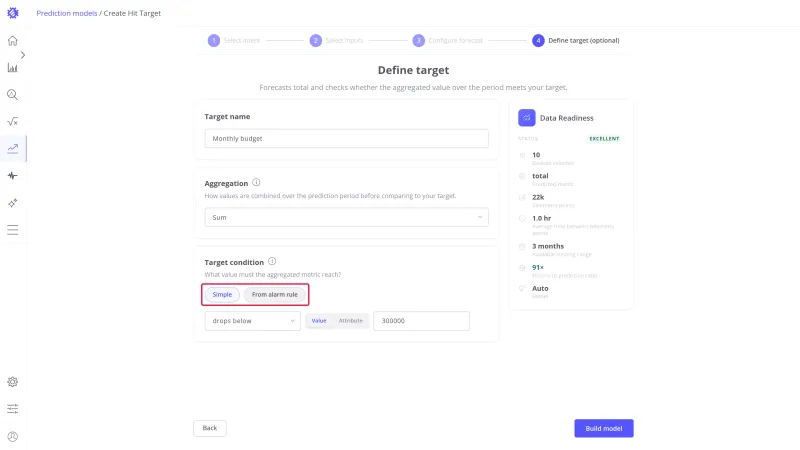
Task: Click the app logo icon
Action: point(13,13)
